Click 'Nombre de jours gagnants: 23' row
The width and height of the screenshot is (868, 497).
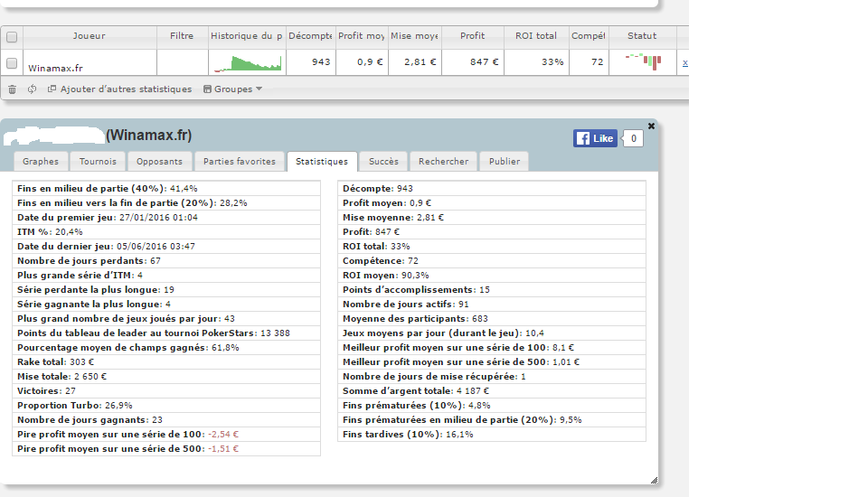coord(166,419)
